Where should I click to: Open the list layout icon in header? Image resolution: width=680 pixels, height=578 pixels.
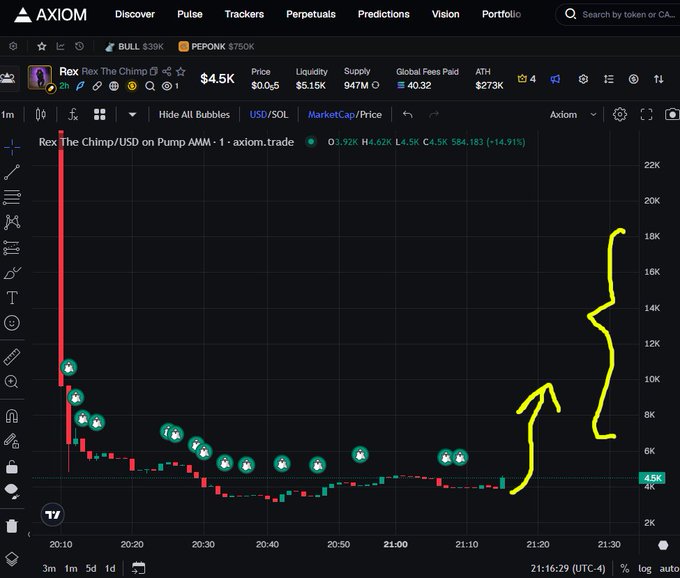click(608, 79)
